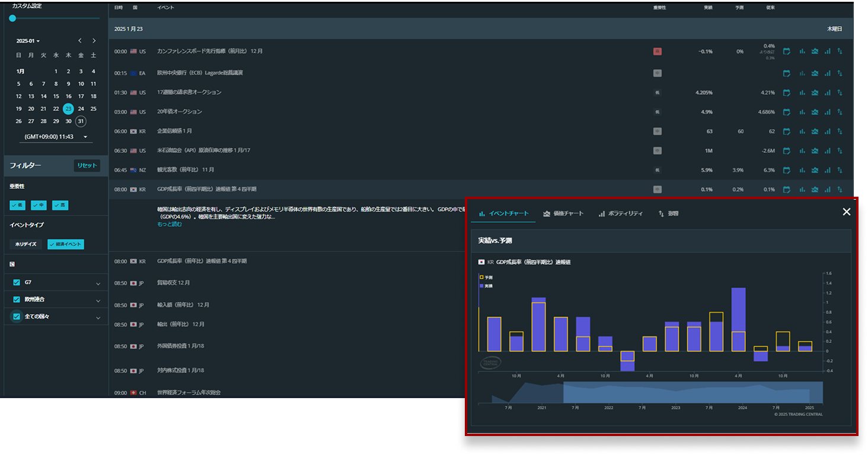Switch to the ボラティリティ tab
Image resolution: width=868 pixels, height=455 pixels.
[620, 213]
